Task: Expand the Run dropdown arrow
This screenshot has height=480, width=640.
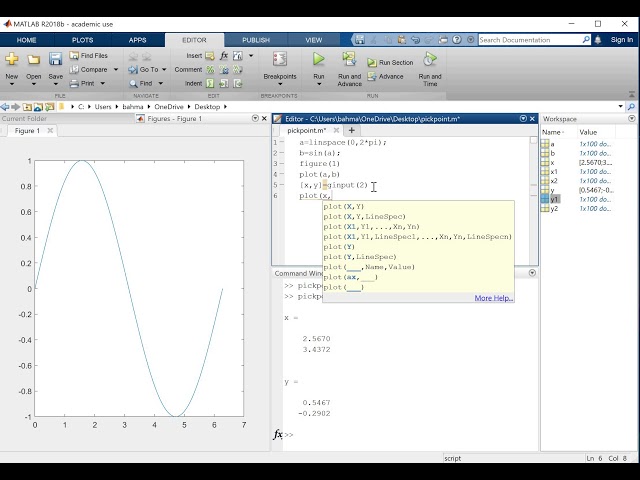Action: pyautogui.click(x=319, y=84)
